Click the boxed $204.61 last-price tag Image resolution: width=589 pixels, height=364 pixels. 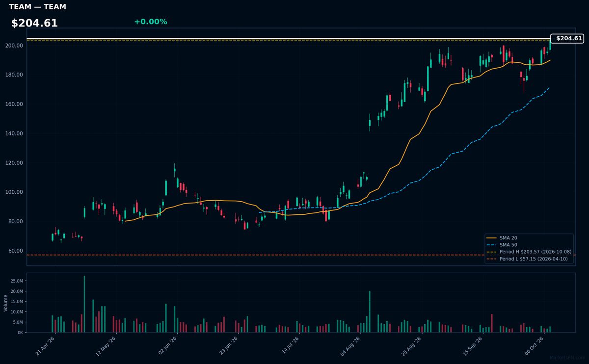point(567,38)
